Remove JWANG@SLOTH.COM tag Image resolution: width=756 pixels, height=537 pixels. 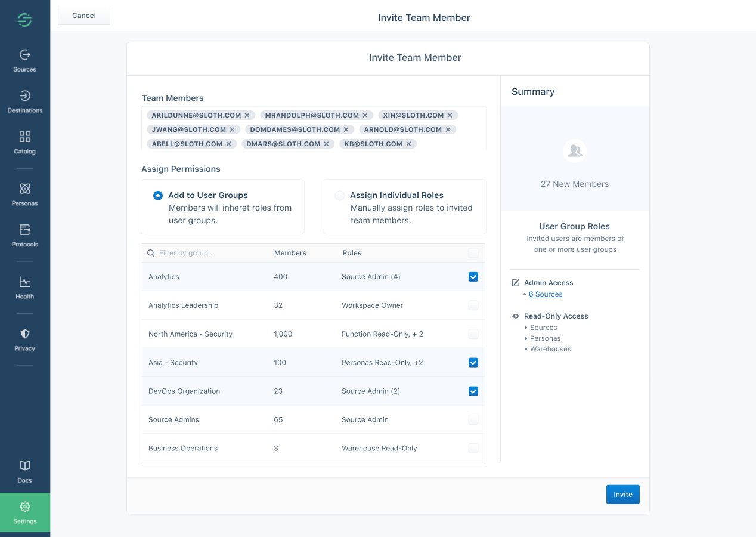[x=232, y=129]
